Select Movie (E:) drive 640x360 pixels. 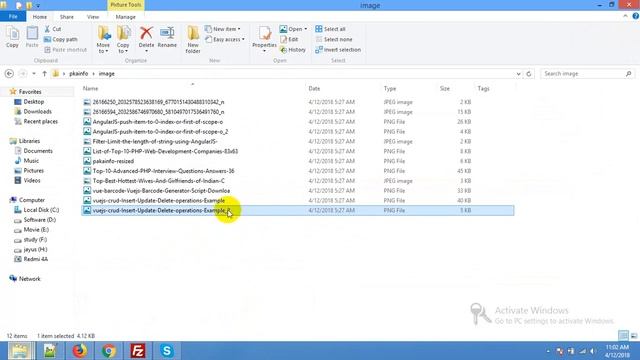pos(31,229)
